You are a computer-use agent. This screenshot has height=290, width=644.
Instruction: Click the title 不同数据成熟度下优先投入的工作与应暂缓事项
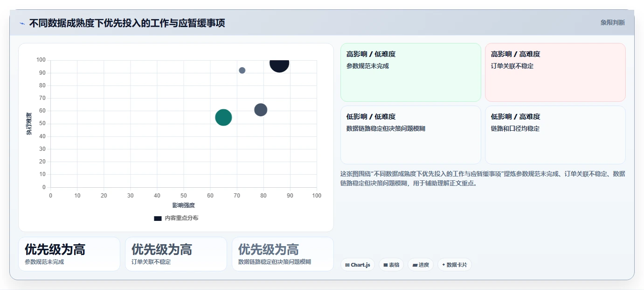coord(127,23)
